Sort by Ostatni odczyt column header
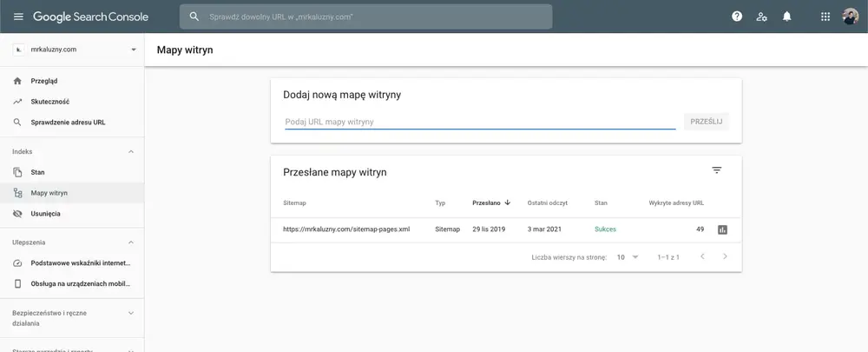Viewport: 868px width, 352px height. pyautogui.click(x=548, y=203)
